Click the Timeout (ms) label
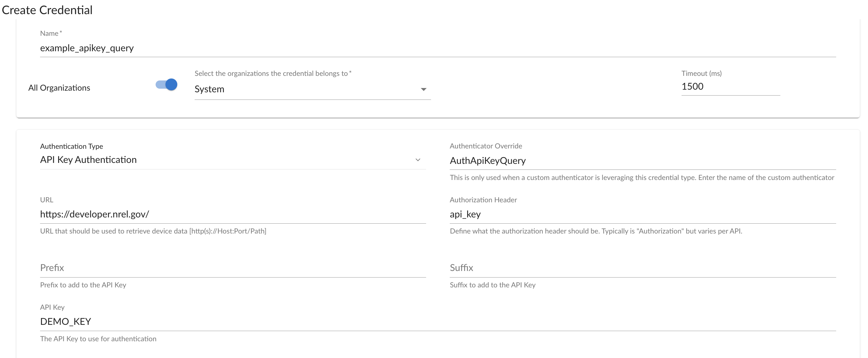The image size is (868, 358). point(701,74)
